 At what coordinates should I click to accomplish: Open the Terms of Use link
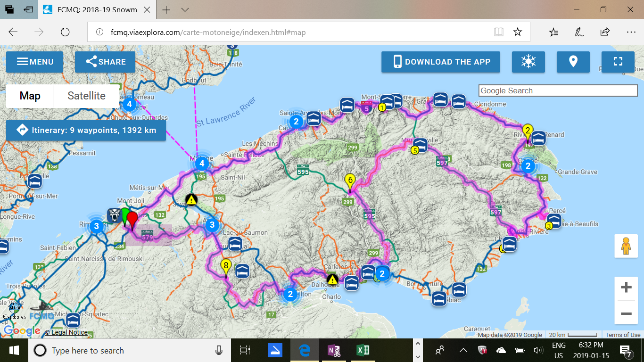click(x=623, y=335)
